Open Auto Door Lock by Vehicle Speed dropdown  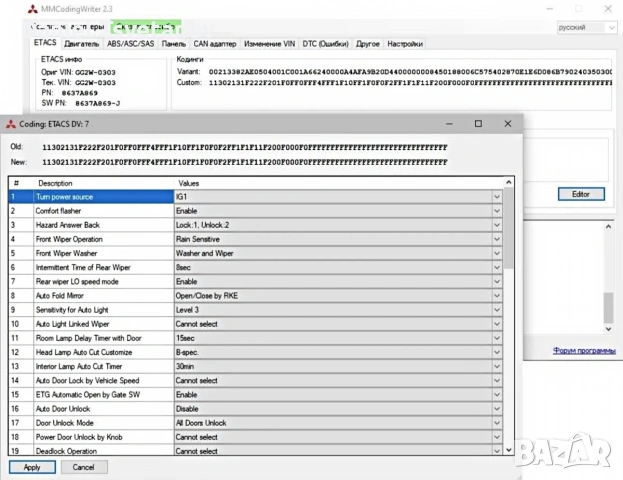[497, 380]
